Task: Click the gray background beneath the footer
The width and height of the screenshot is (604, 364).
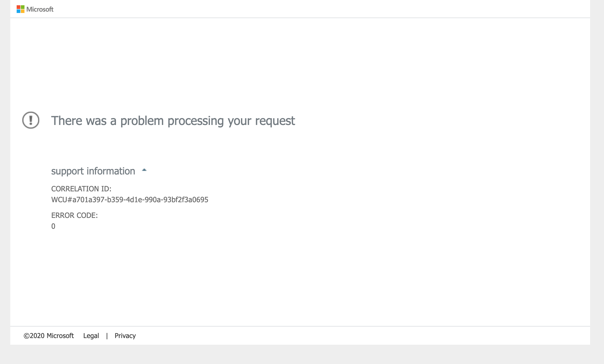Action: click(302, 354)
